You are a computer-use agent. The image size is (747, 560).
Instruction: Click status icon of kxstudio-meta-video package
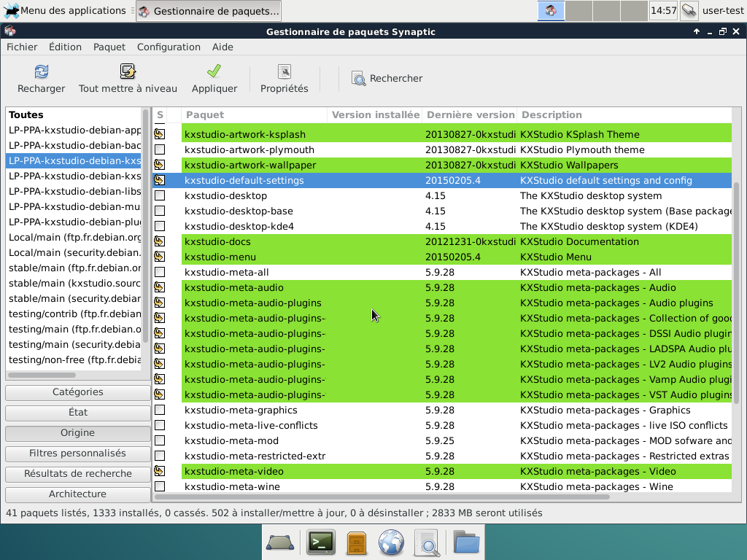click(159, 471)
